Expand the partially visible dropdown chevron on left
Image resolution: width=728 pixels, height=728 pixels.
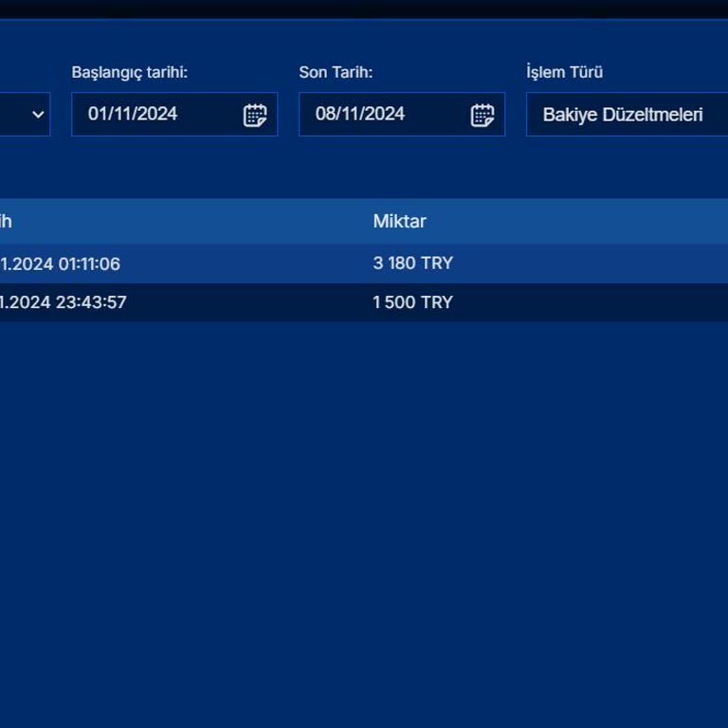[x=39, y=114]
